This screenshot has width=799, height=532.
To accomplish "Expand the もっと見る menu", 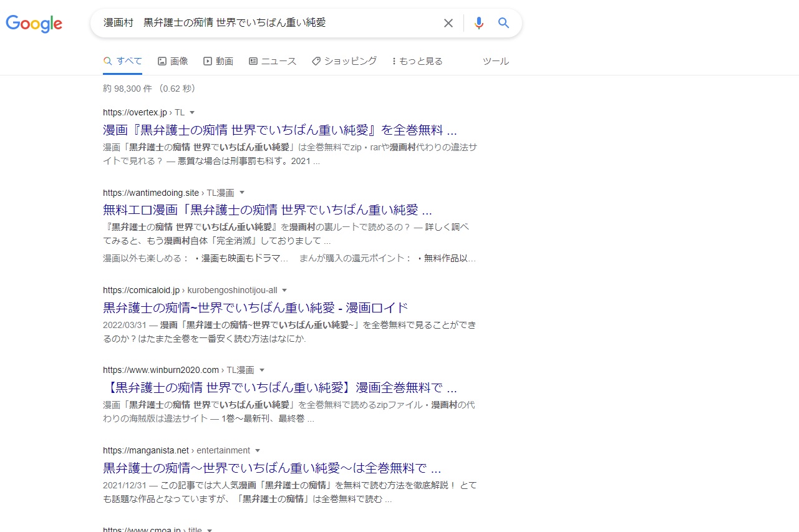I will pos(417,61).
